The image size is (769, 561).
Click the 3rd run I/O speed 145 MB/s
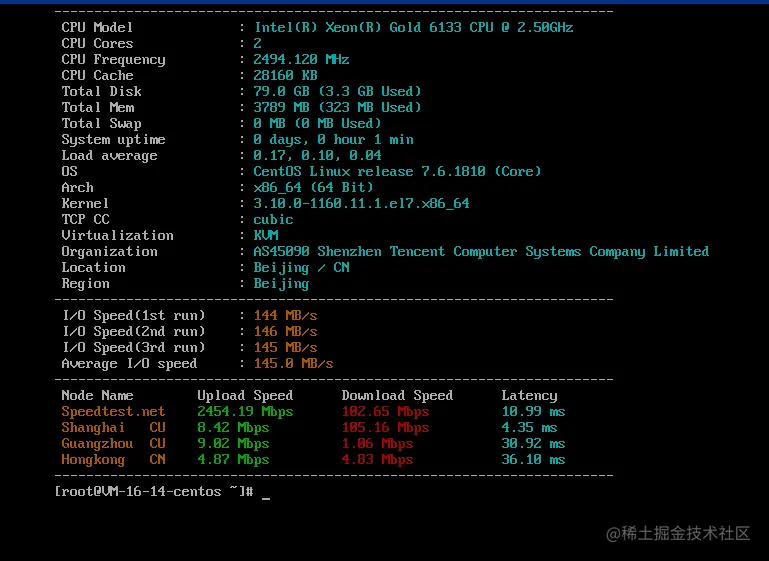pyautogui.click(x=285, y=347)
